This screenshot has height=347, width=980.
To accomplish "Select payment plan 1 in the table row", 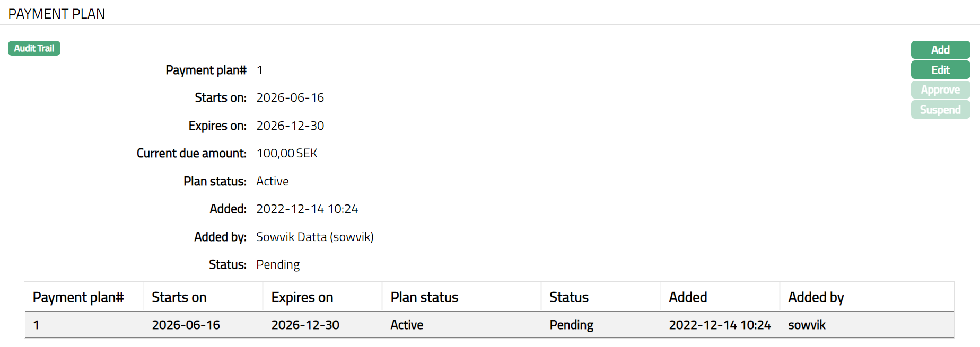I will pos(36,325).
